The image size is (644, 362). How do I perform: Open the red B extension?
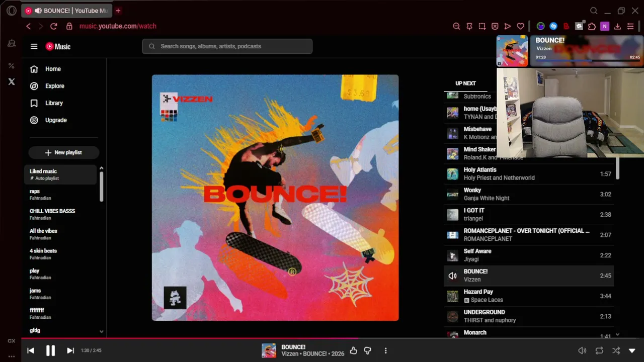pyautogui.click(x=566, y=26)
